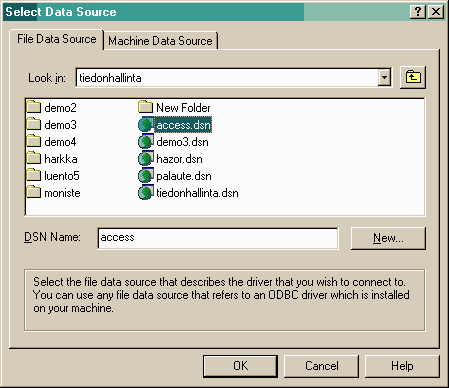Click the Look in tiedonhallinta combo box
The width and height of the screenshot is (449, 388).
coord(233,78)
